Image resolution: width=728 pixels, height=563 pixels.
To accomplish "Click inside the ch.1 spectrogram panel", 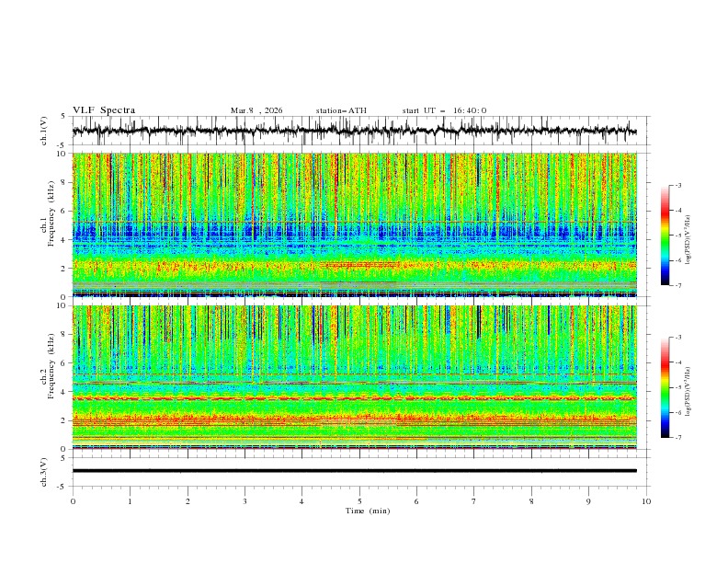I will coord(355,224).
